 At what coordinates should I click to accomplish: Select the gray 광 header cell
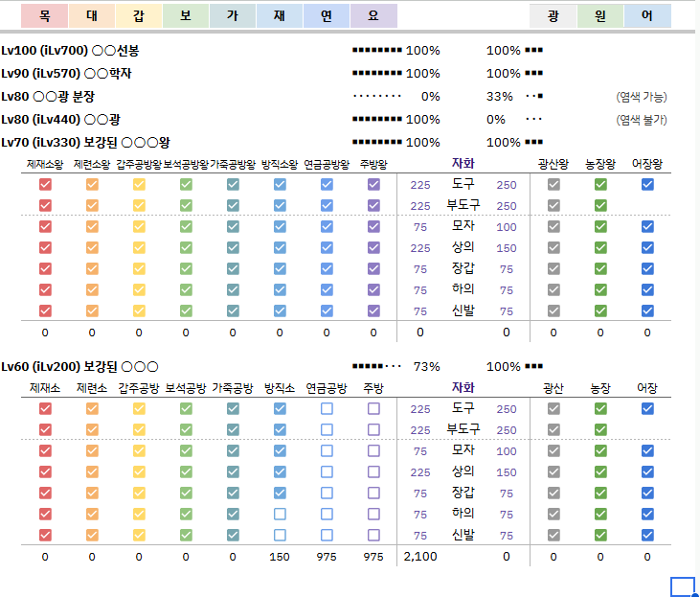point(553,16)
